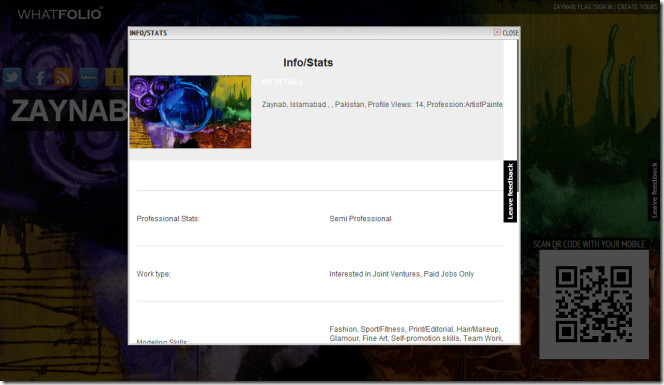
Task: Click the large ZAYNAB portfolio title
Action: pos(69,111)
